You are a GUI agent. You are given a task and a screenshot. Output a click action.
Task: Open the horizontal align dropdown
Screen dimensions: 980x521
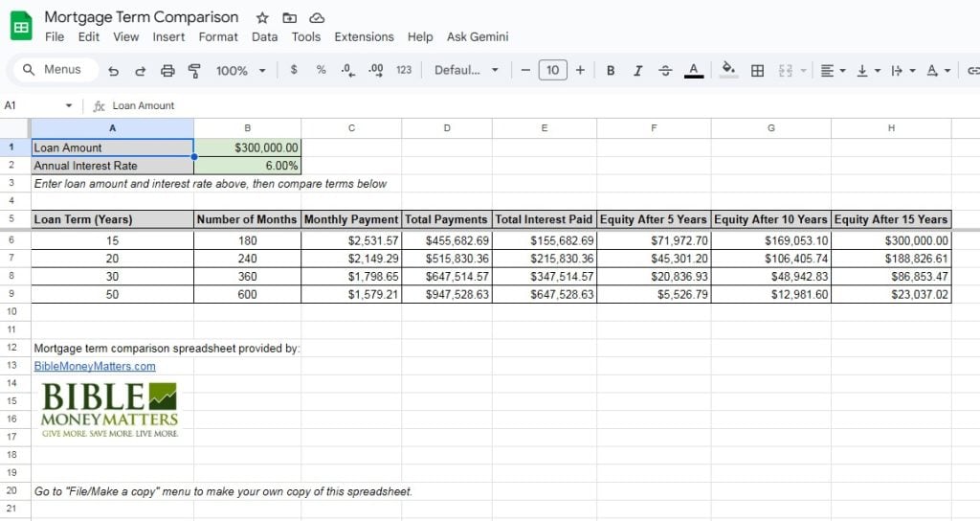coord(833,71)
